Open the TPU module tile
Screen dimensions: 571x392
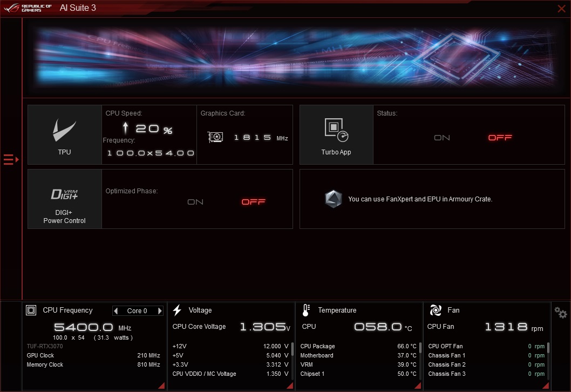[64, 135]
